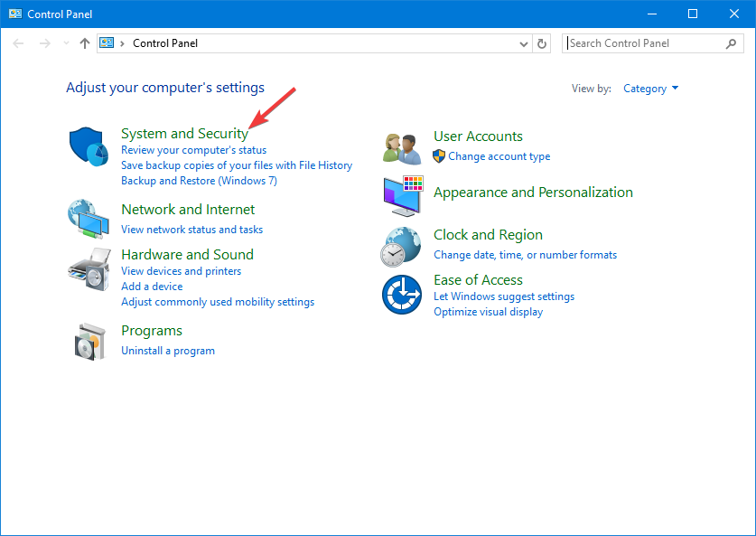Click Control Panel breadcrumb in address bar
756x536 pixels.
[165, 43]
